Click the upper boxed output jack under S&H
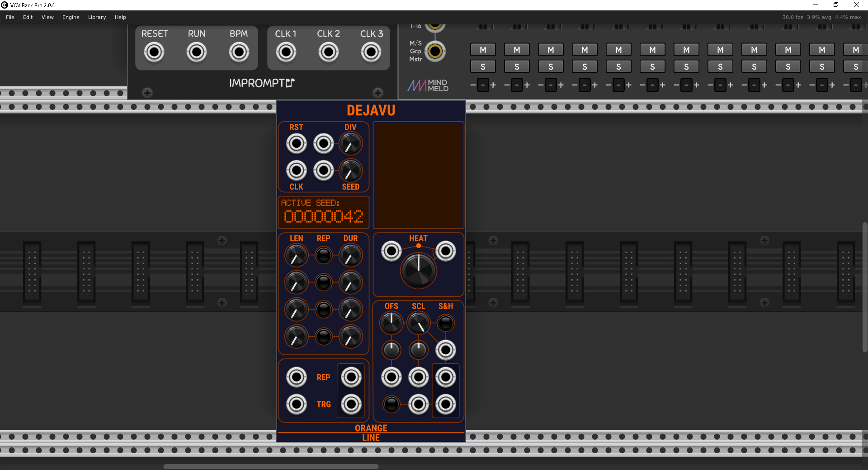Viewport: 868px width, 470px height. tap(446, 377)
